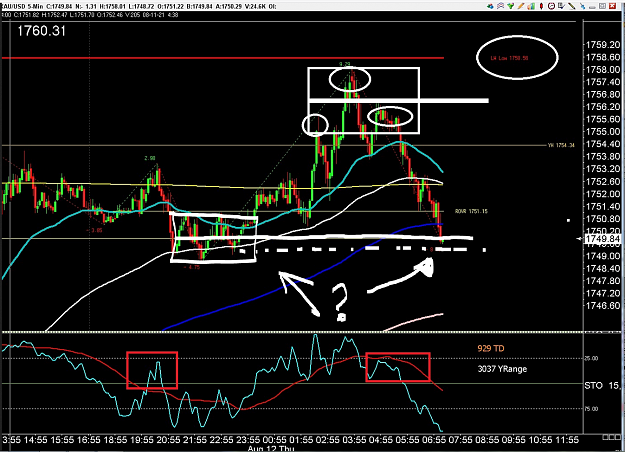Image resolution: width=625 pixels, height=452 pixels.
Task: Select the dark olive pen tool icon
Action: [572, 6]
